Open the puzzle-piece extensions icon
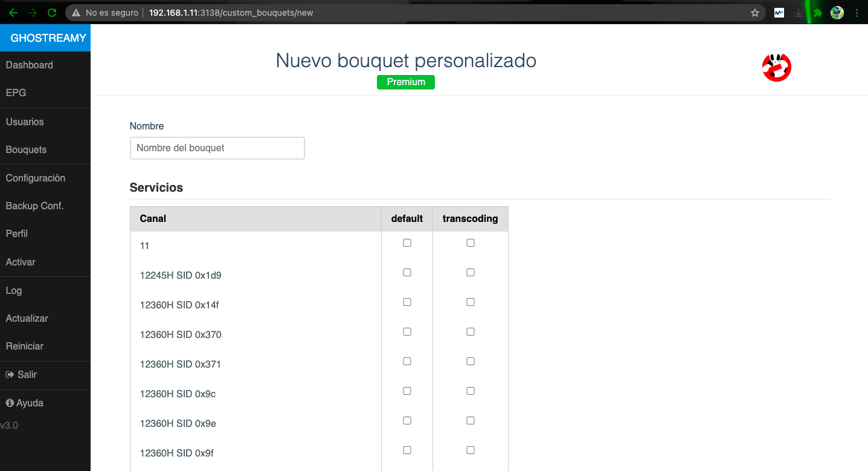The image size is (868, 471). 818,13
